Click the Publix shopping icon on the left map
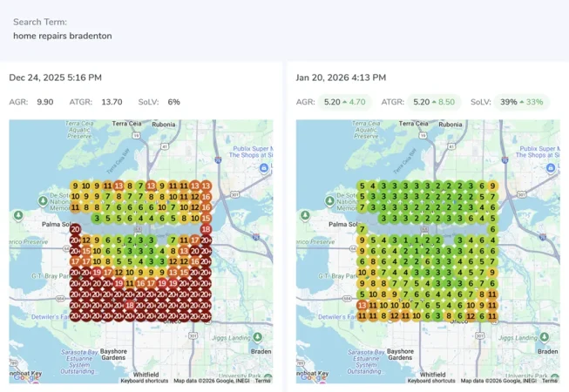The image size is (569, 392). pos(264,168)
